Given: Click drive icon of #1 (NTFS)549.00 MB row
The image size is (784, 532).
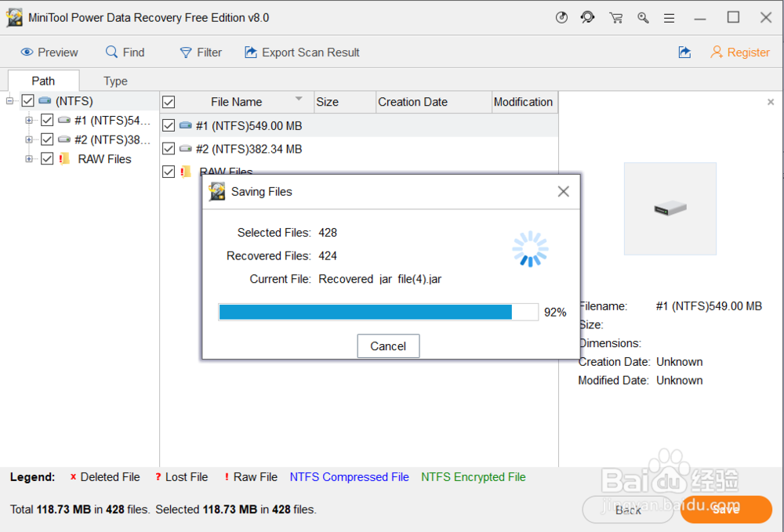Looking at the screenshot, I should pos(186,125).
